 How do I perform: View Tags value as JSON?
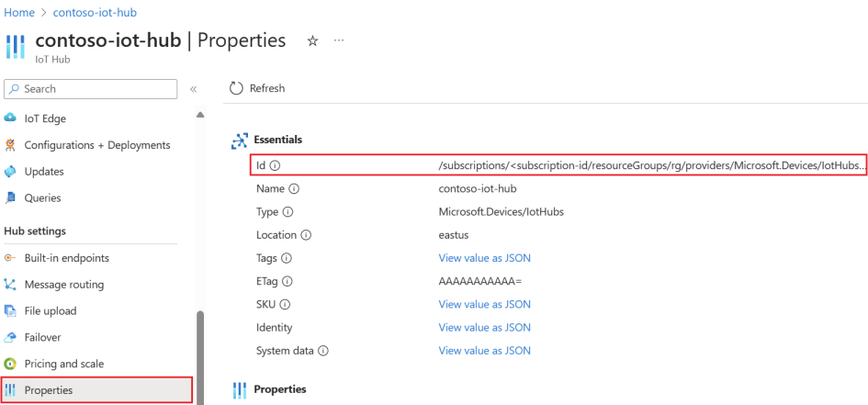(x=484, y=258)
